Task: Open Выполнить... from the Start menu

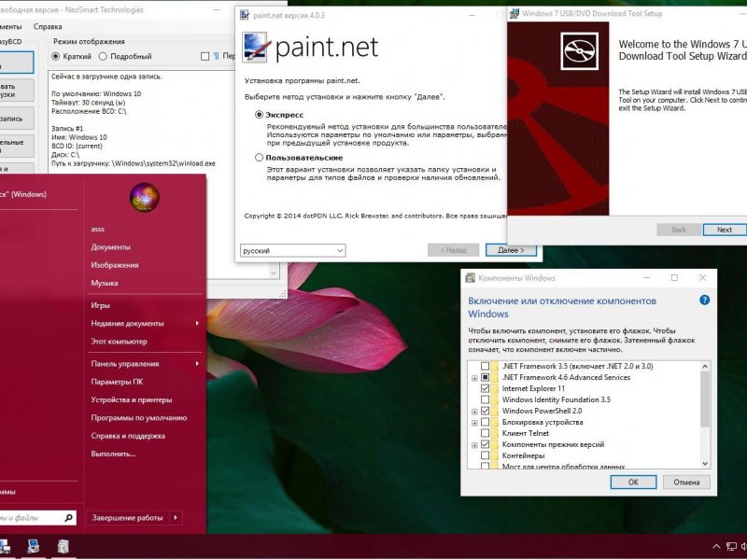Action: (113, 454)
